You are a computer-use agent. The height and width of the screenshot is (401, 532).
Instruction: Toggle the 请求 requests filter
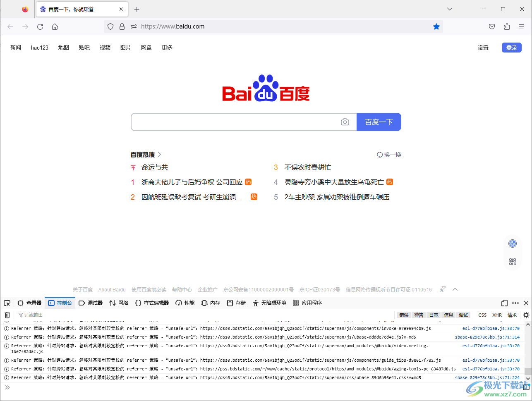(x=512, y=315)
